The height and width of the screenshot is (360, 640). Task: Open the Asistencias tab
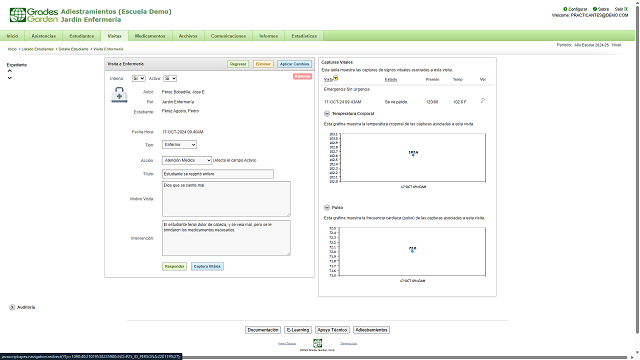44,36
